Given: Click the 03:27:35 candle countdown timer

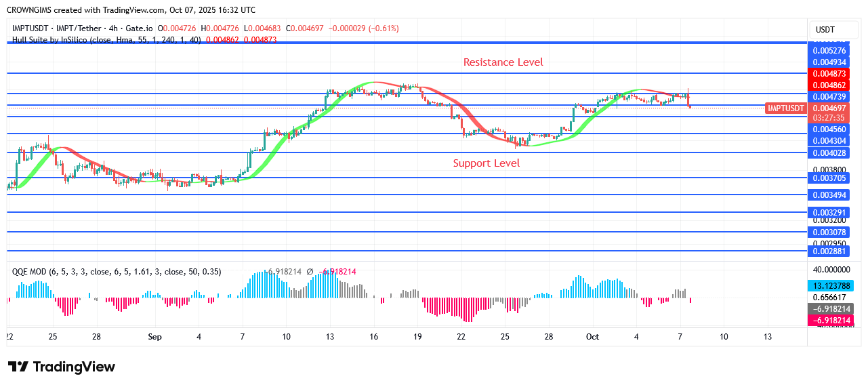Looking at the screenshot, I should tap(830, 118).
